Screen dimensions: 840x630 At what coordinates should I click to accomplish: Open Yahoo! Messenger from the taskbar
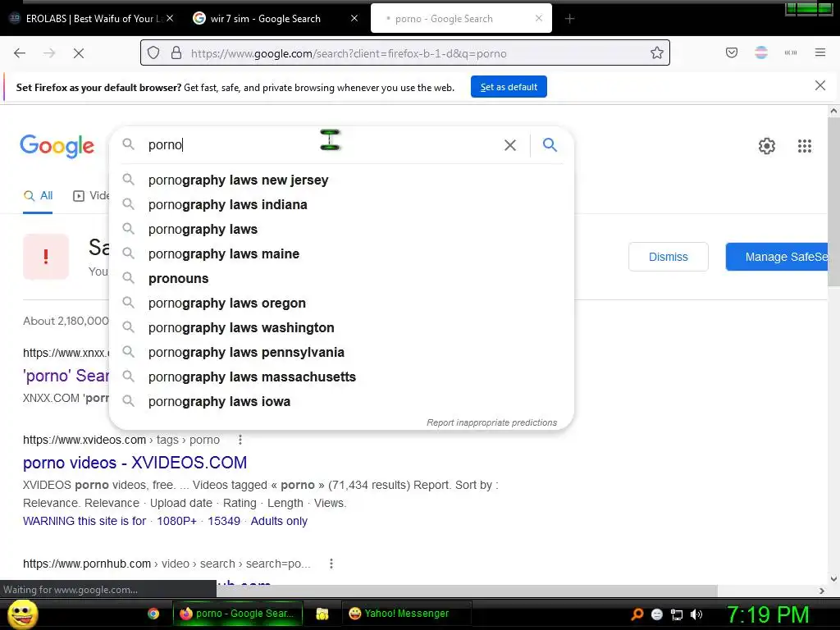tap(407, 614)
